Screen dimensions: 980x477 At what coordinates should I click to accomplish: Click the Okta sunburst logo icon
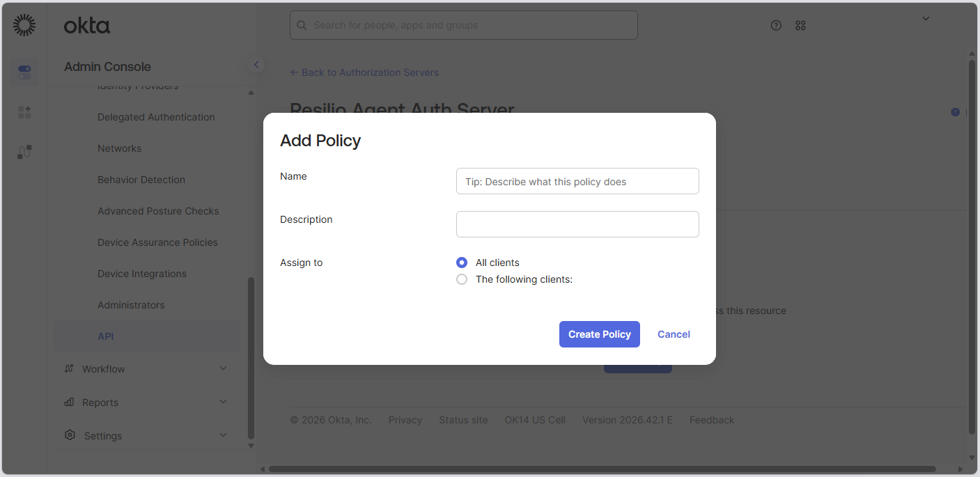click(x=24, y=25)
